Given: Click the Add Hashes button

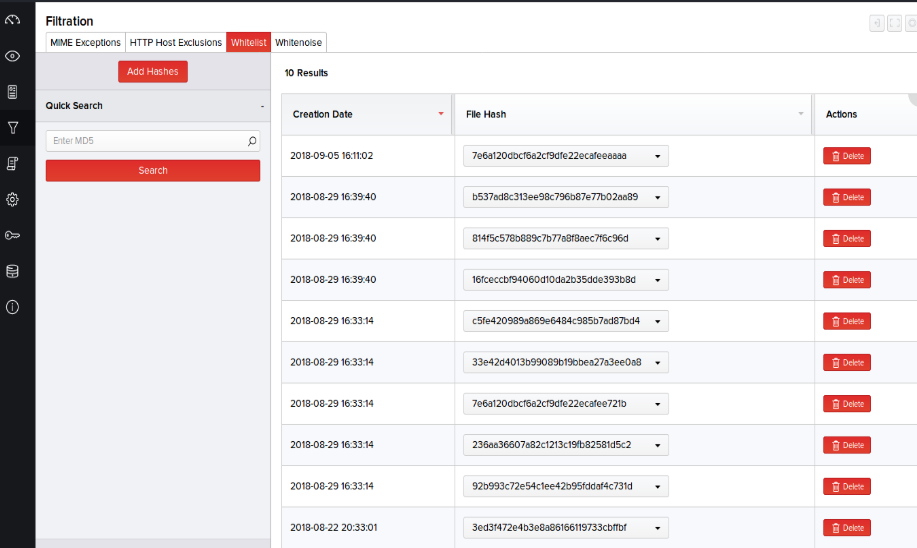Looking at the screenshot, I should 152,71.
